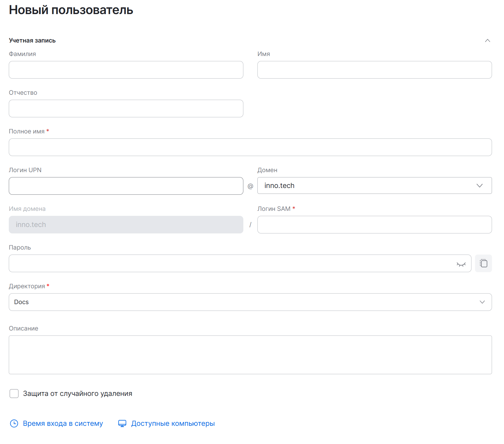The width and height of the screenshot is (504, 444).
Task: Enable Защита от случайного удаления checkbox
Action: (x=14, y=394)
